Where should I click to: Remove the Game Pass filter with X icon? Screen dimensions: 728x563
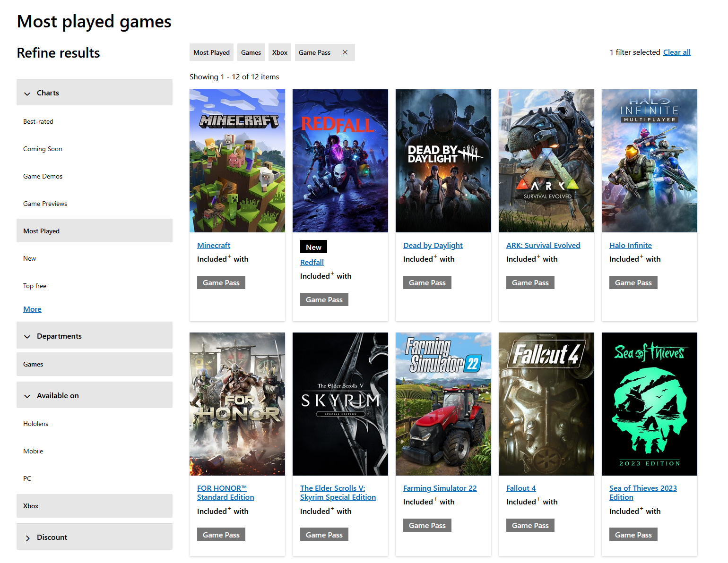coord(345,52)
